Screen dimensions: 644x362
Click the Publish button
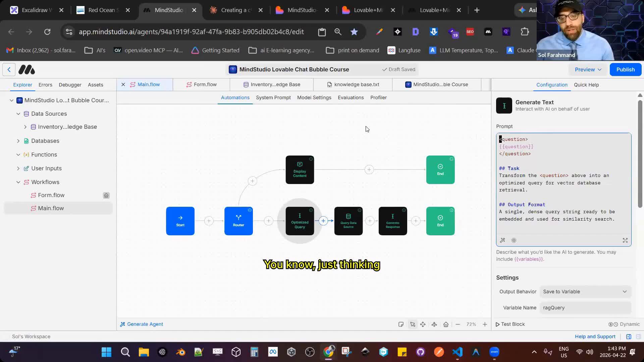(626, 70)
